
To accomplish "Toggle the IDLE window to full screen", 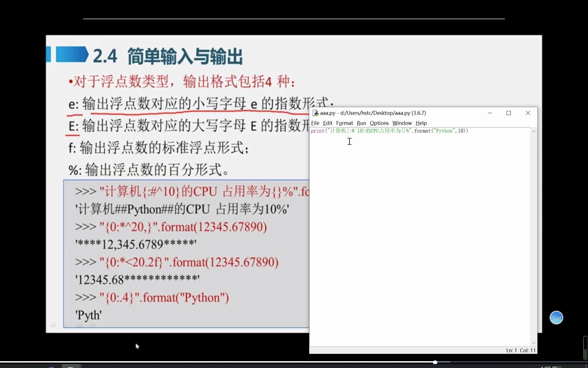I will (509, 113).
